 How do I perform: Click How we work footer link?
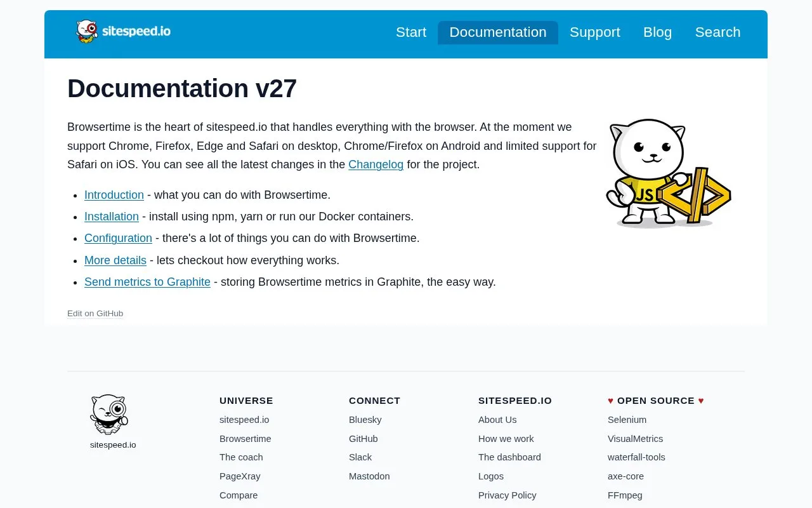click(x=506, y=439)
